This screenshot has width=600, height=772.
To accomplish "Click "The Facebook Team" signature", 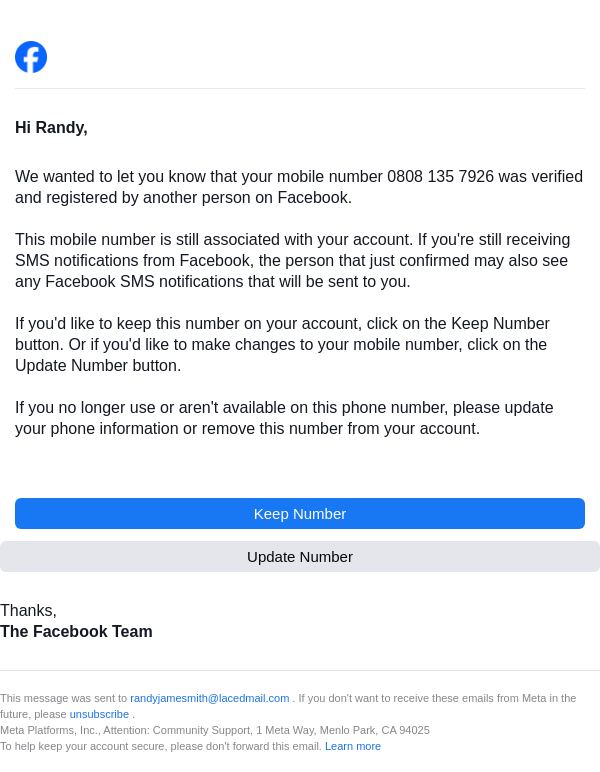I will click(x=76, y=632).
